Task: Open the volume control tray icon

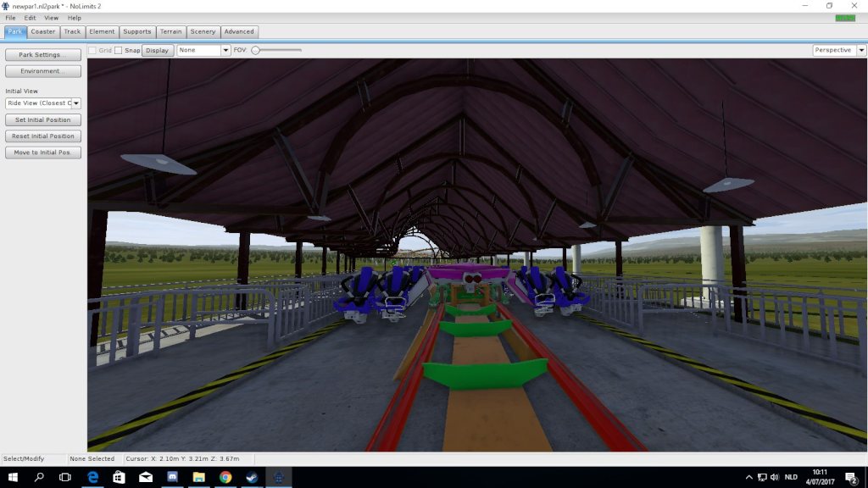Action: pyautogui.click(x=775, y=477)
